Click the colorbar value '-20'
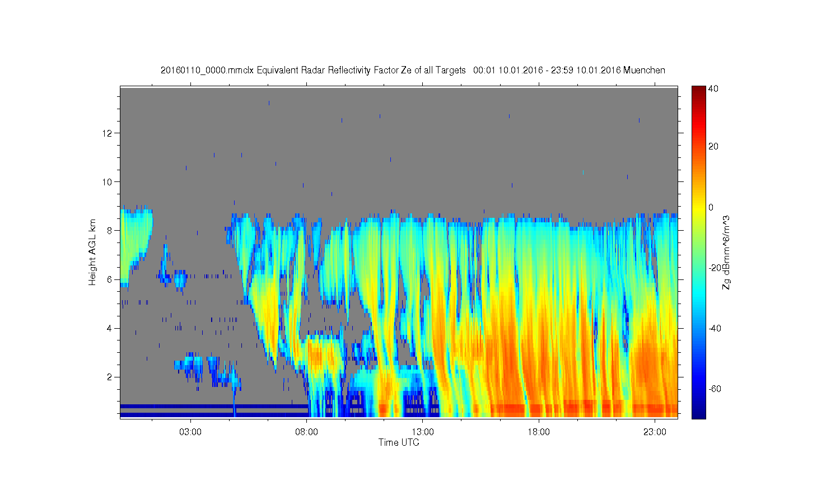This screenshot has height=504, width=840. [715, 268]
